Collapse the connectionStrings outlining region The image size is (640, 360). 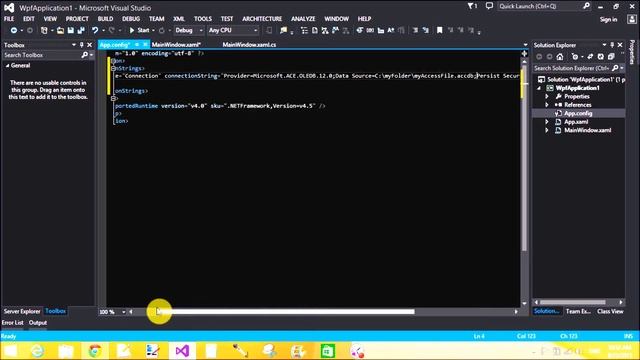[x=113, y=68]
